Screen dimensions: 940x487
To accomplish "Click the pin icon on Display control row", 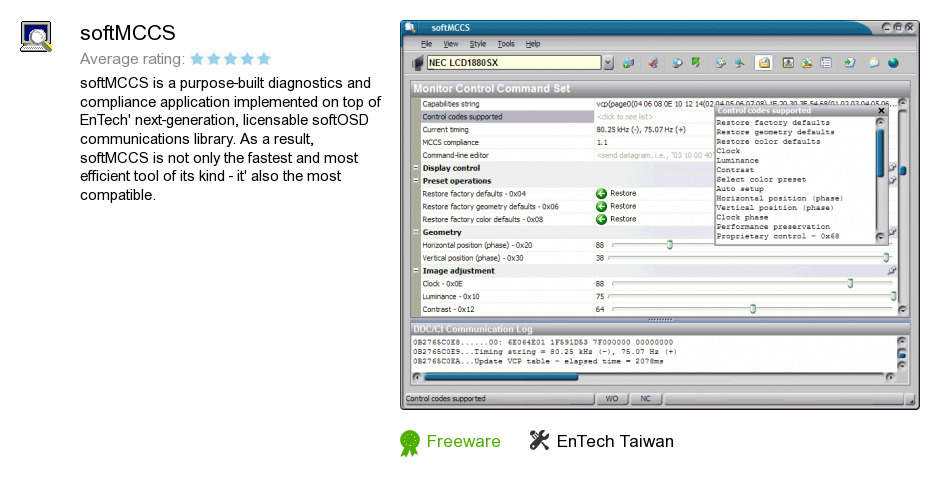I will coord(892,168).
